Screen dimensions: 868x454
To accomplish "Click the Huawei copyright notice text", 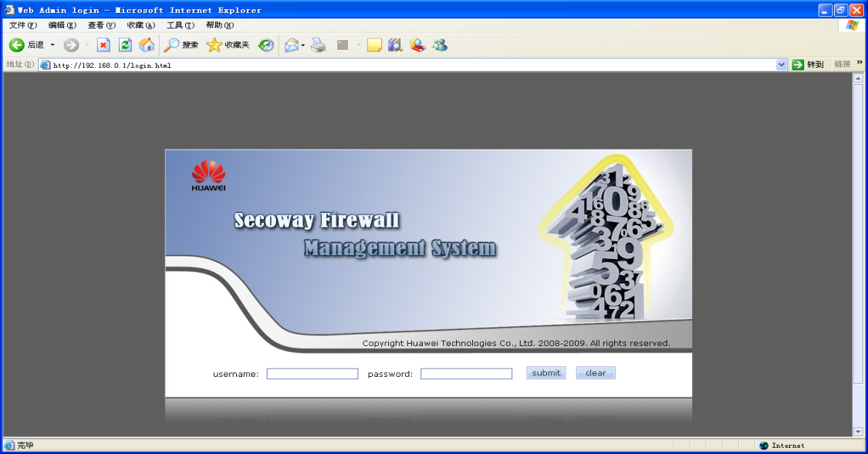I will pyautogui.click(x=516, y=344).
